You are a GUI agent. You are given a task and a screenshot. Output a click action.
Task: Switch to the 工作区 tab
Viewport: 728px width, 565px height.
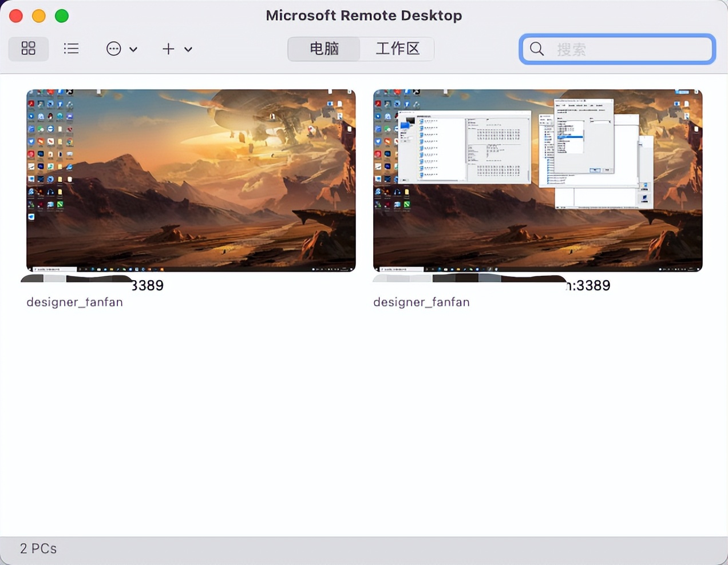pyautogui.click(x=397, y=49)
